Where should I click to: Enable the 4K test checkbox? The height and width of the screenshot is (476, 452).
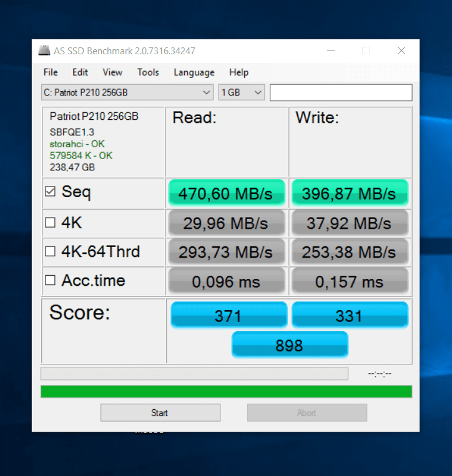[50, 223]
